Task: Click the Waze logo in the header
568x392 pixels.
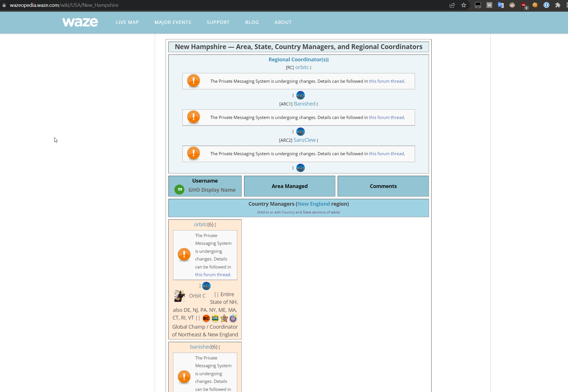Action: point(80,22)
